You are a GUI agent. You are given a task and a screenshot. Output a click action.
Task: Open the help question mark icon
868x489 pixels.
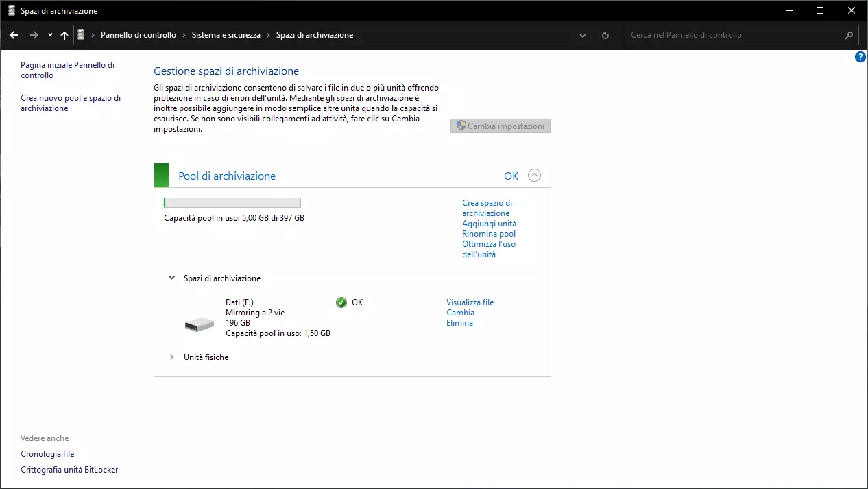pyautogui.click(x=860, y=58)
